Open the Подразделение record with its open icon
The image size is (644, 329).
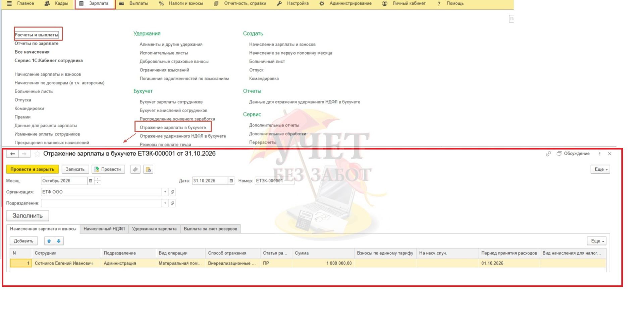(172, 203)
